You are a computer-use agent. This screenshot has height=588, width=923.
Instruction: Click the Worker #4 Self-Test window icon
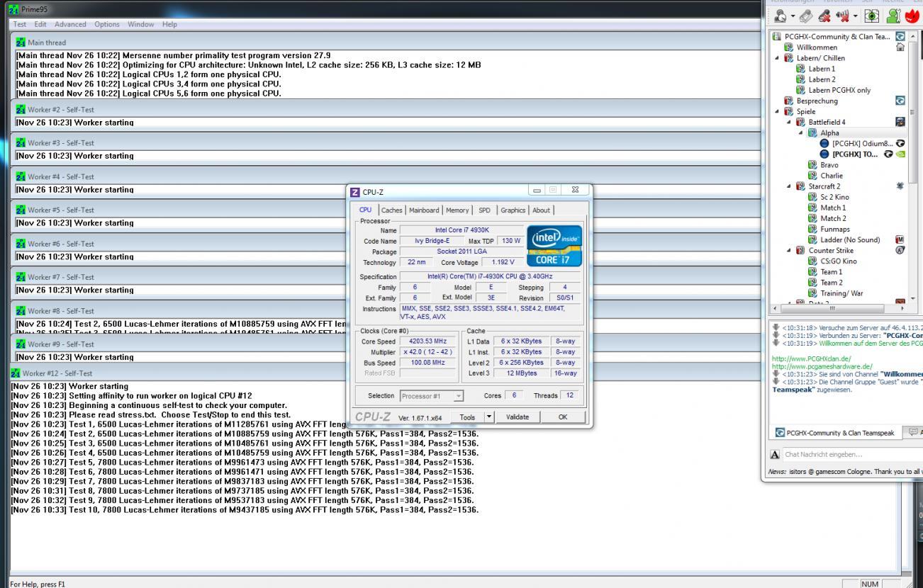(x=21, y=176)
